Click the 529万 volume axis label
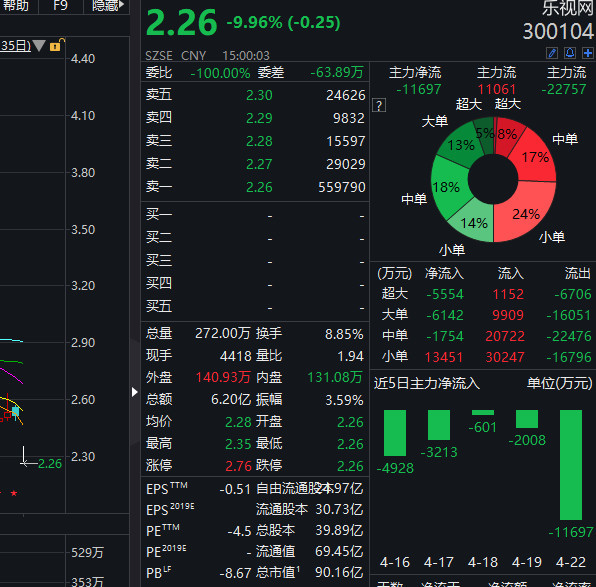 pos(87,552)
